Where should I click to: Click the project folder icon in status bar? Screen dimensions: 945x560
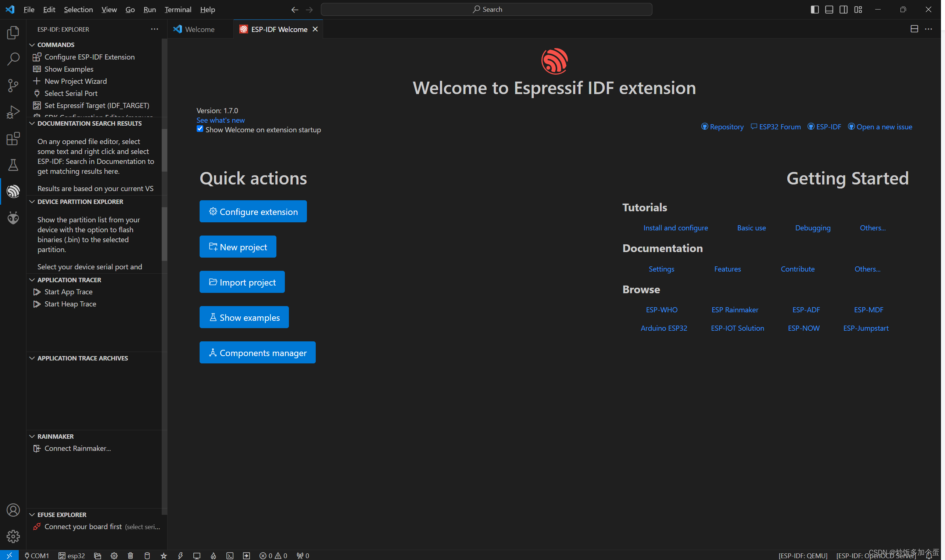(x=98, y=556)
